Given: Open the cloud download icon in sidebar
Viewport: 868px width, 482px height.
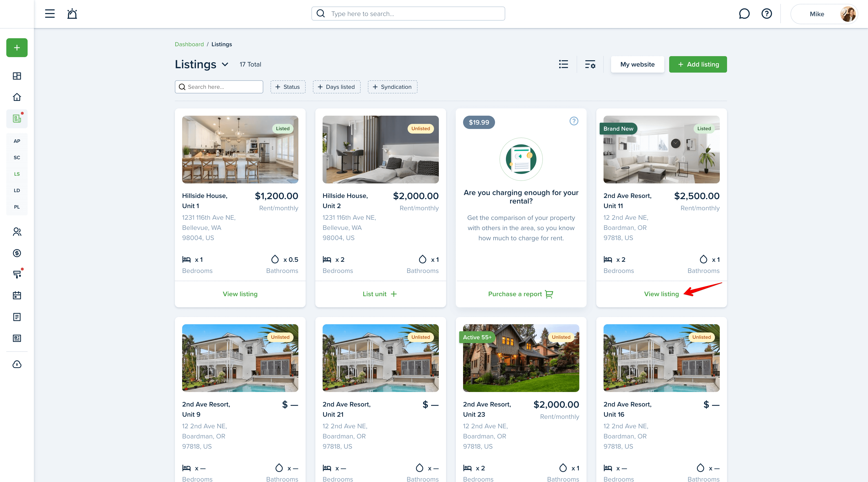Looking at the screenshot, I should [x=17, y=365].
